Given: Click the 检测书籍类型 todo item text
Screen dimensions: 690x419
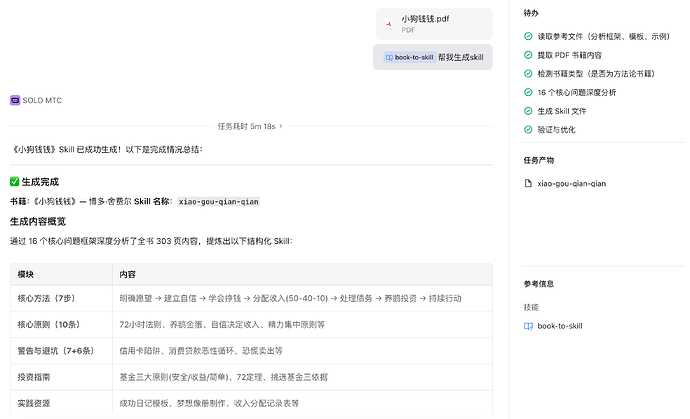Looking at the screenshot, I should coord(596,74).
